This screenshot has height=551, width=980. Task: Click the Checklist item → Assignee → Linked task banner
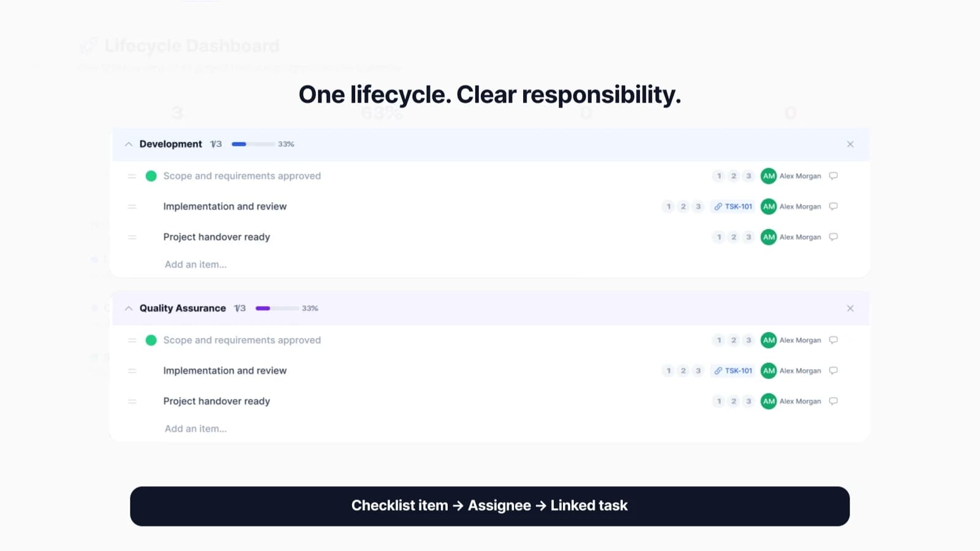(x=489, y=506)
